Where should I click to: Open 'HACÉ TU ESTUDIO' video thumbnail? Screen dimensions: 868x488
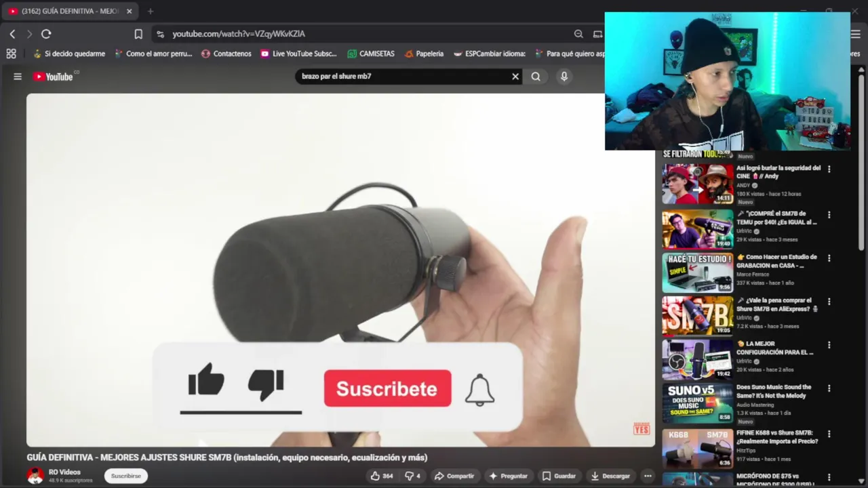pyautogui.click(x=697, y=273)
